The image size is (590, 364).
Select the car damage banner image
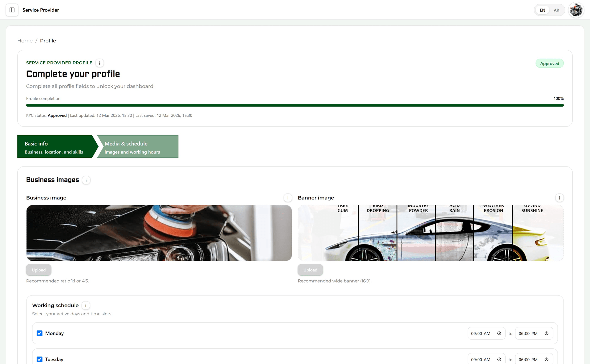click(x=431, y=233)
